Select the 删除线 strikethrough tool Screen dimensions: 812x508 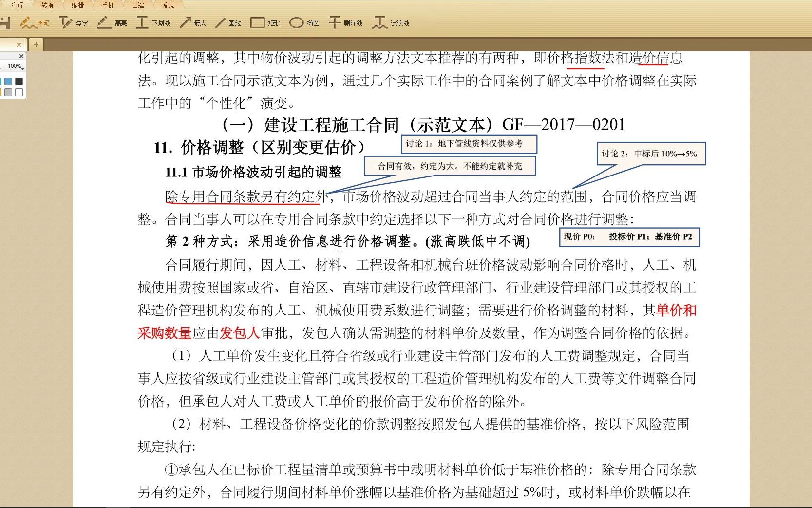click(x=346, y=23)
